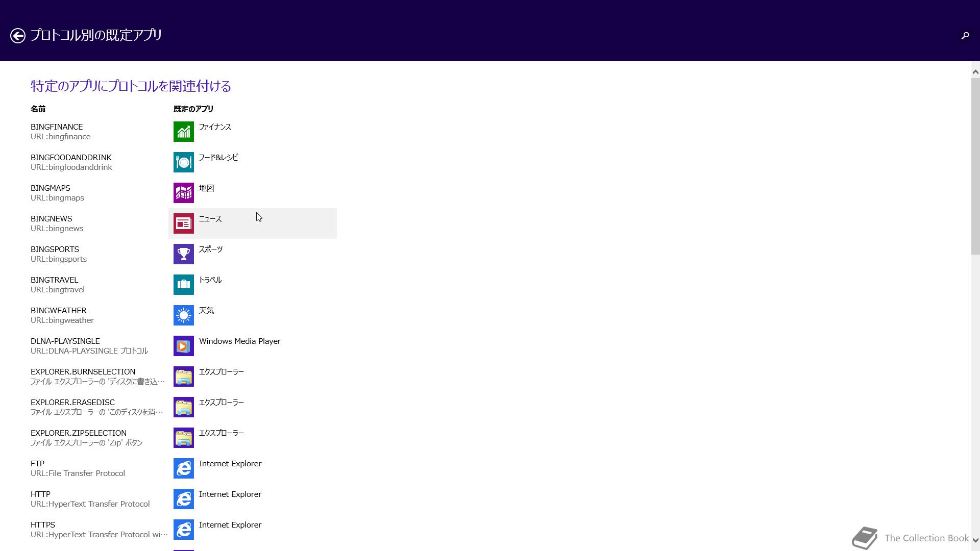Select the BINGNEWS protocol name

[52, 219]
